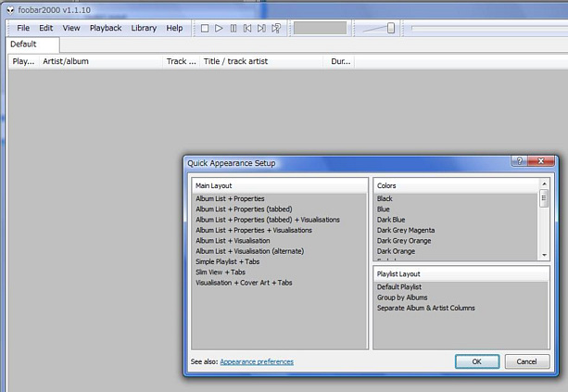Open the Playback menu
The width and height of the screenshot is (568, 392).
point(106,28)
